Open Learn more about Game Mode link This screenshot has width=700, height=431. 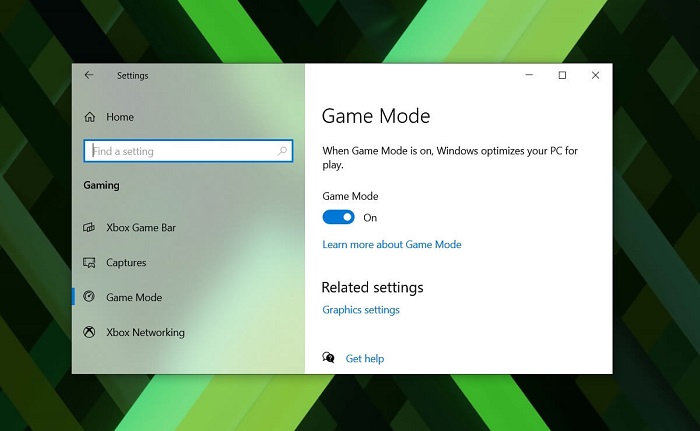pos(392,244)
